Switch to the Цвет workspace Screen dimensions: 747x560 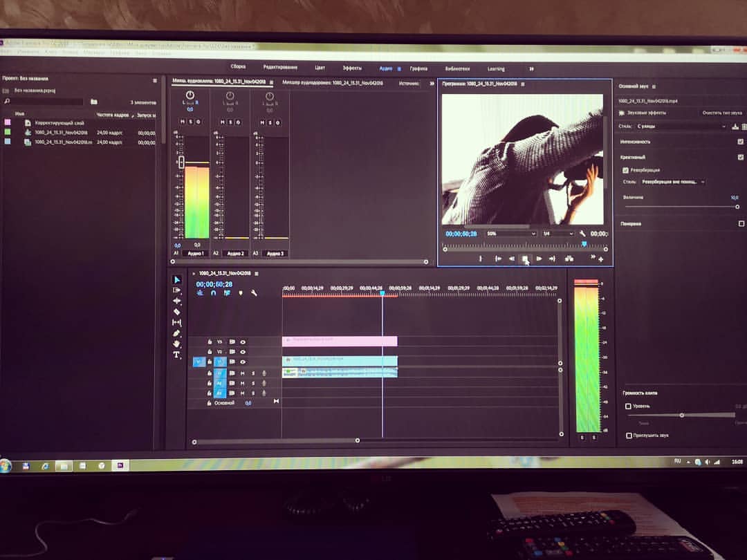pos(320,68)
